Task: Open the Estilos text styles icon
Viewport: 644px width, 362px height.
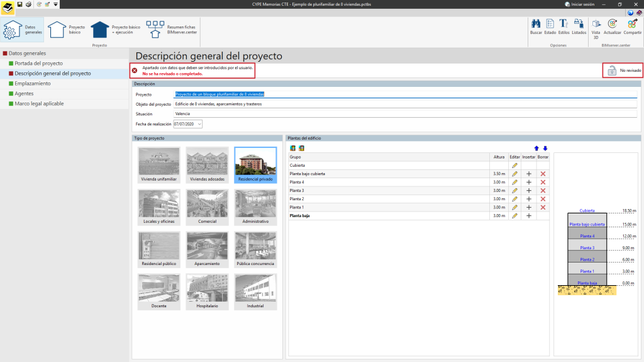Action: (x=563, y=26)
